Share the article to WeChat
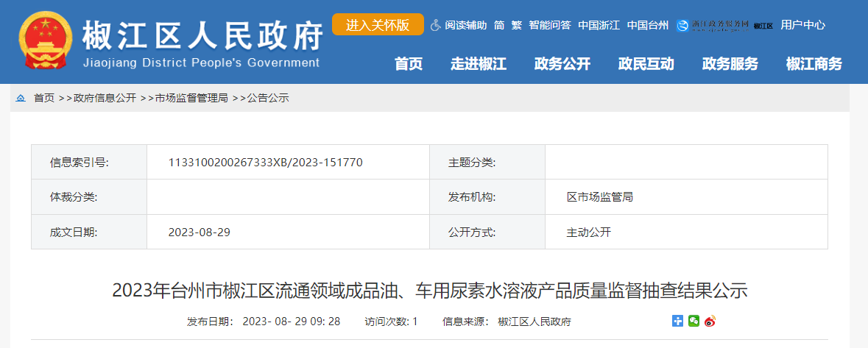868x348 pixels. click(694, 321)
